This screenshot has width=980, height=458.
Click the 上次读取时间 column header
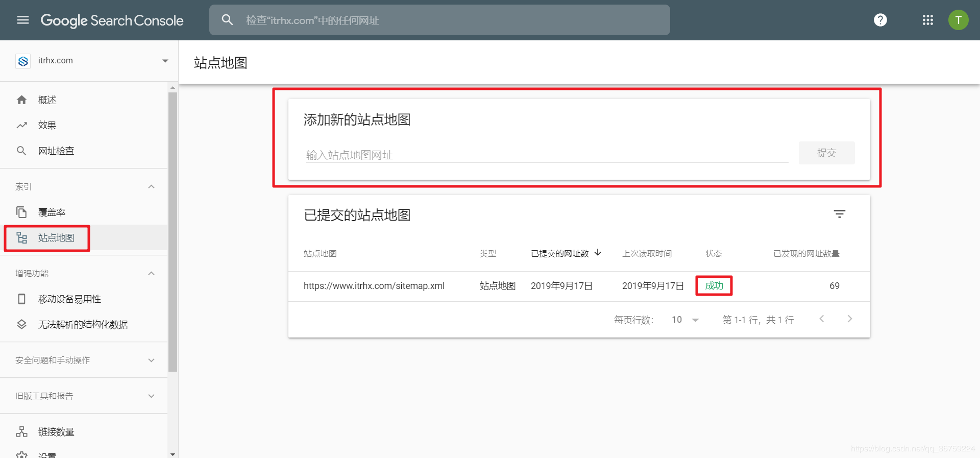647,253
